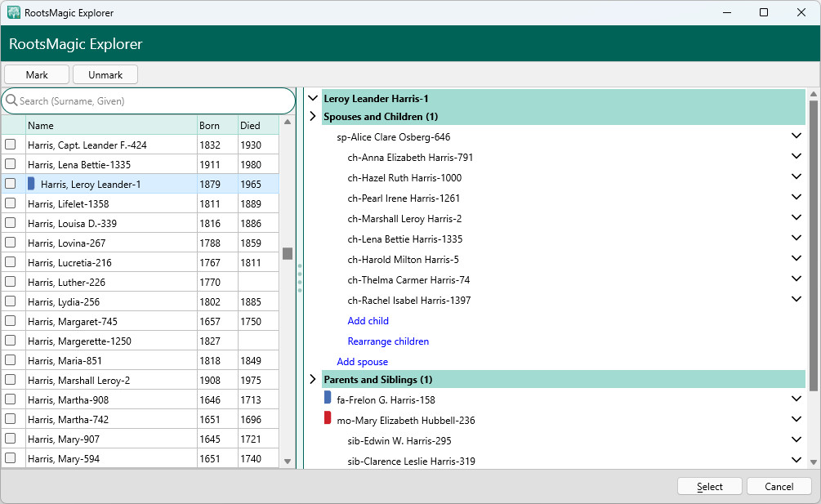The image size is (821, 504).
Task: Minimize the RootsMagic Explorer window
Action: (x=727, y=12)
